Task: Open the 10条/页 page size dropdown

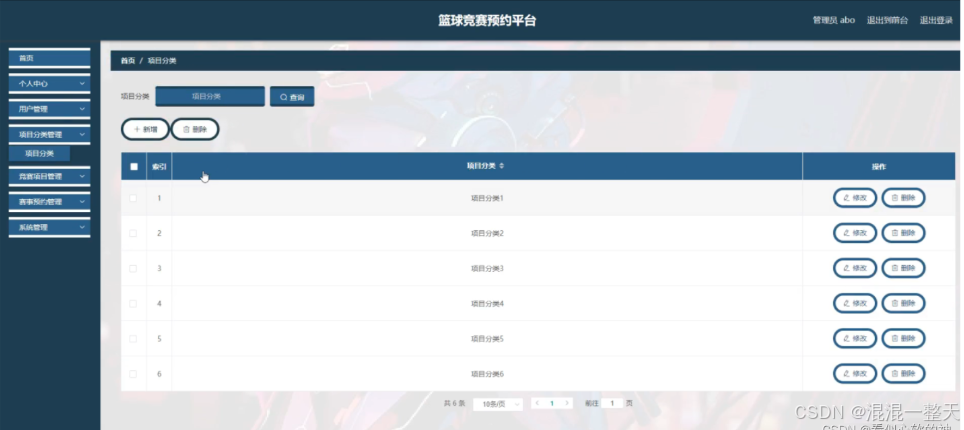Action: [498, 404]
